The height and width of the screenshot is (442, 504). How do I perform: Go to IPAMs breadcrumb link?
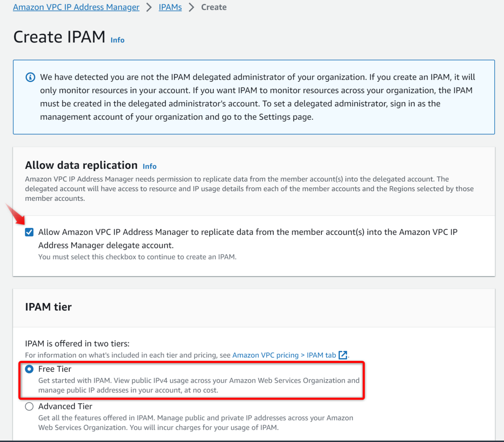pyautogui.click(x=170, y=7)
